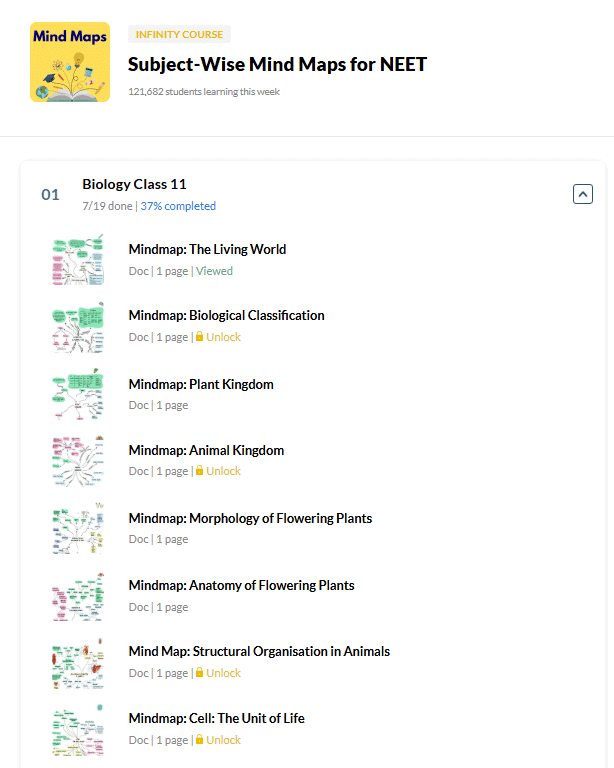
Task: Open Morphology of Flowering Plants thumbnail
Action: (x=78, y=528)
